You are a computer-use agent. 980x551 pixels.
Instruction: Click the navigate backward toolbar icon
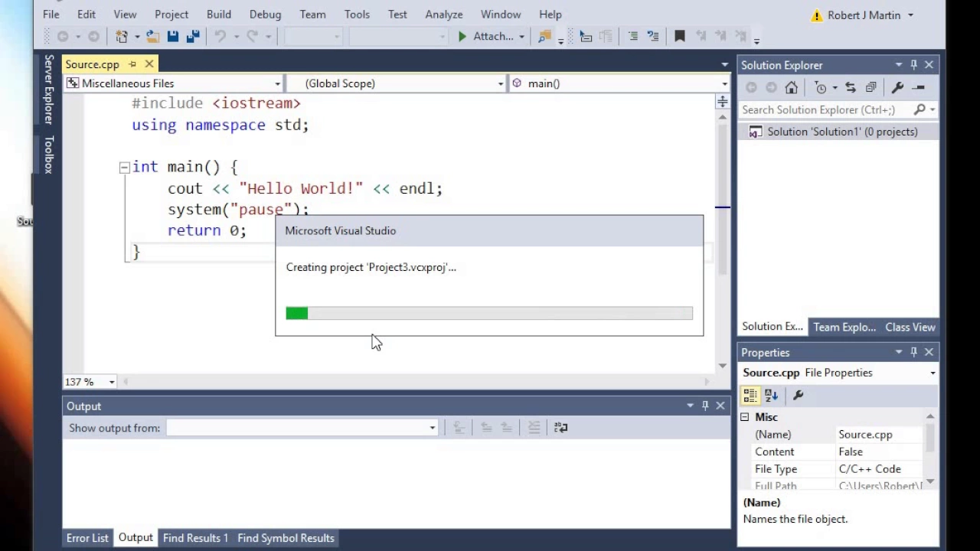[63, 36]
